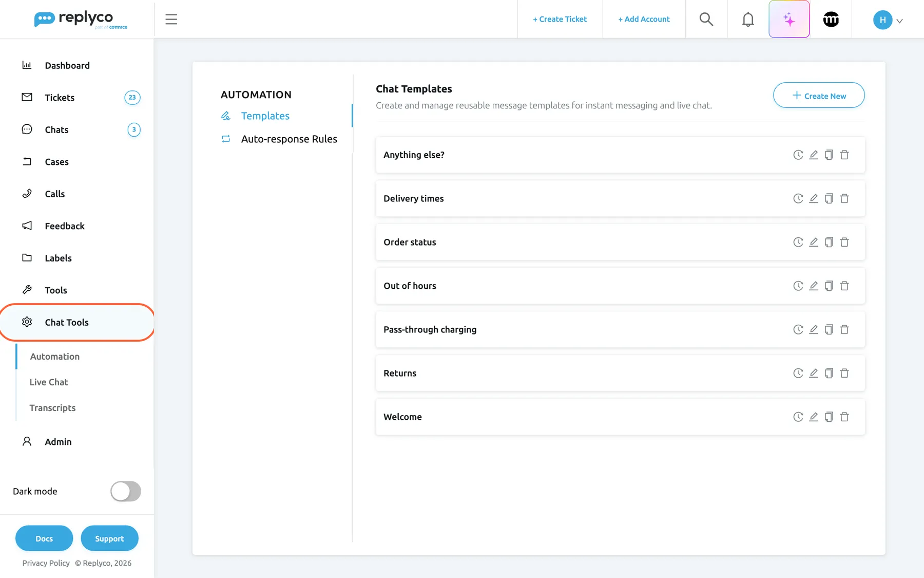Viewport: 924px width, 578px height.
Task: Expand the user profile H dropdown
Action: pos(888,20)
